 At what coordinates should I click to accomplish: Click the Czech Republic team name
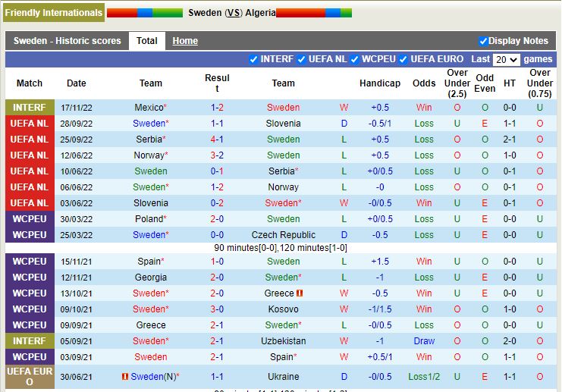(x=283, y=235)
